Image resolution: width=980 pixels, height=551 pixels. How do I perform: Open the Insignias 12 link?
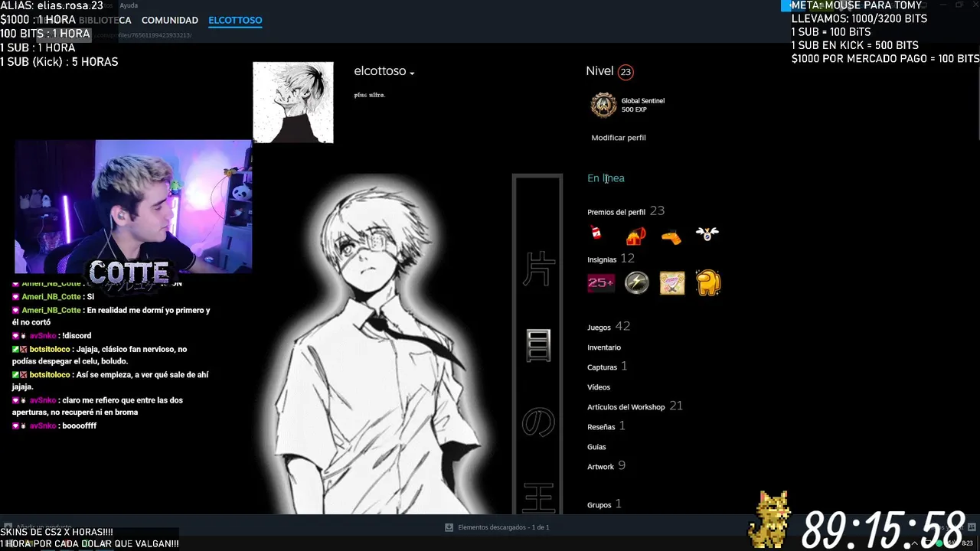(611, 259)
